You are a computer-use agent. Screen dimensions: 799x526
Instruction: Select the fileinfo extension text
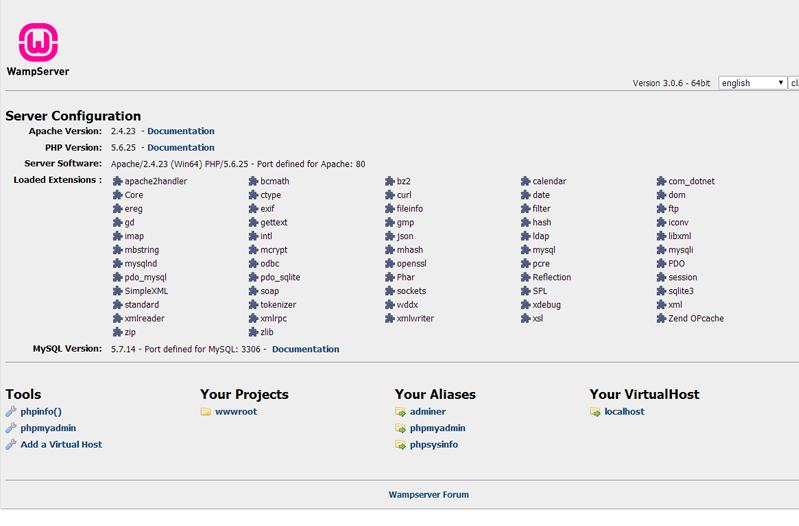coord(410,208)
